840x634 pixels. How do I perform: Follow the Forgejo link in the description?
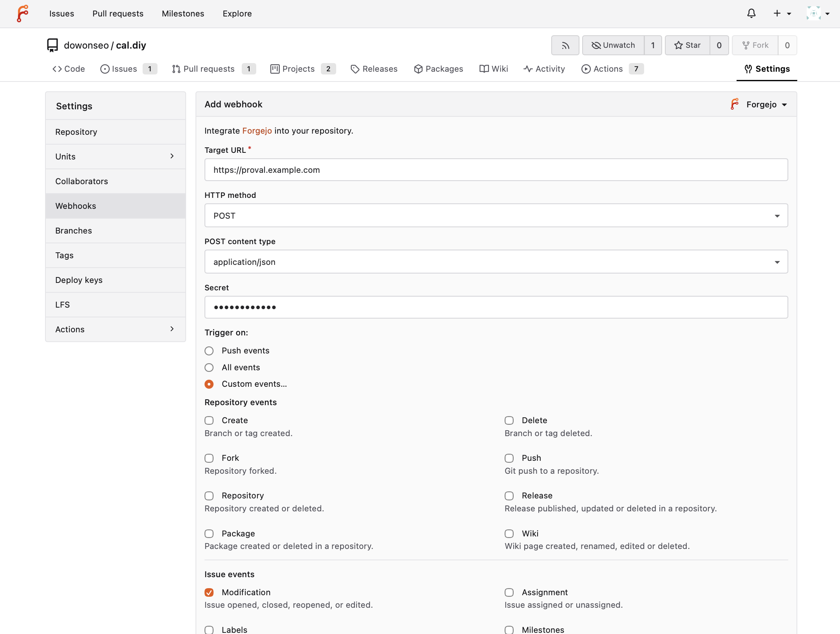(x=257, y=131)
